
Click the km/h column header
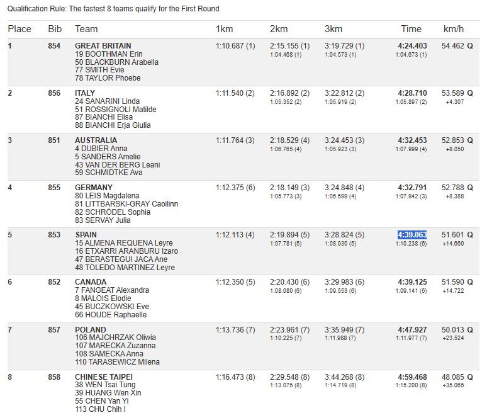(454, 29)
